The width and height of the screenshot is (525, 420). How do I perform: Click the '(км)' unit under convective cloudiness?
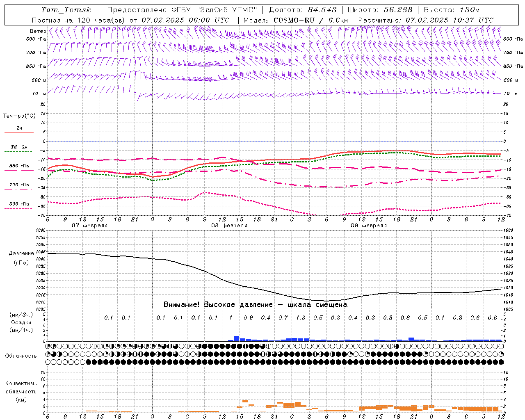coord(21,399)
